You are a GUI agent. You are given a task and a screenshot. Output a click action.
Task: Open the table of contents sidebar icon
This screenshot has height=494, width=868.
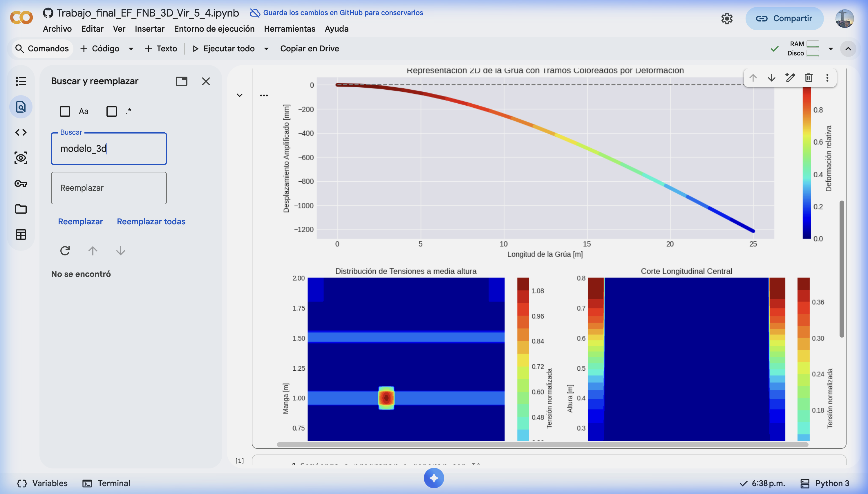coord(21,81)
